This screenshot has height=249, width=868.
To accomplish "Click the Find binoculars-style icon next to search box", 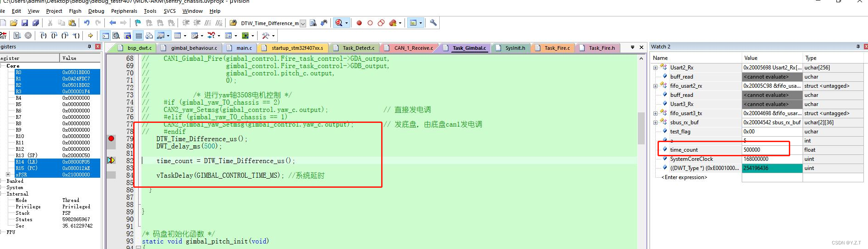I will [313, 23].
